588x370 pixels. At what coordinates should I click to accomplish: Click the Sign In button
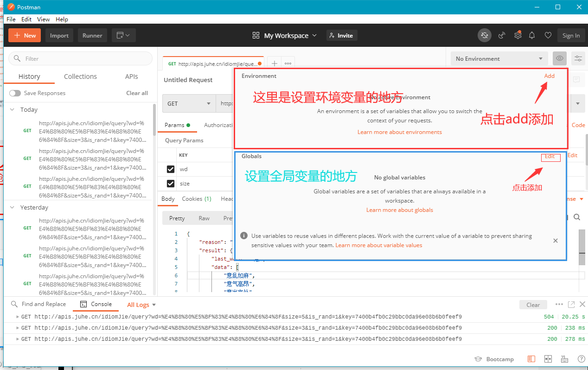pyautogui.click(x=571, y=35)
